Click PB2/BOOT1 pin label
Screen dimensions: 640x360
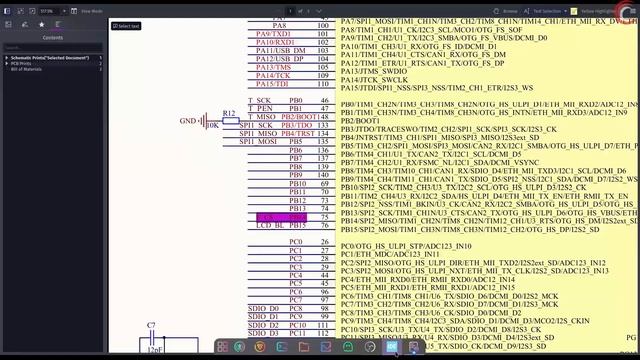point(300,117)
